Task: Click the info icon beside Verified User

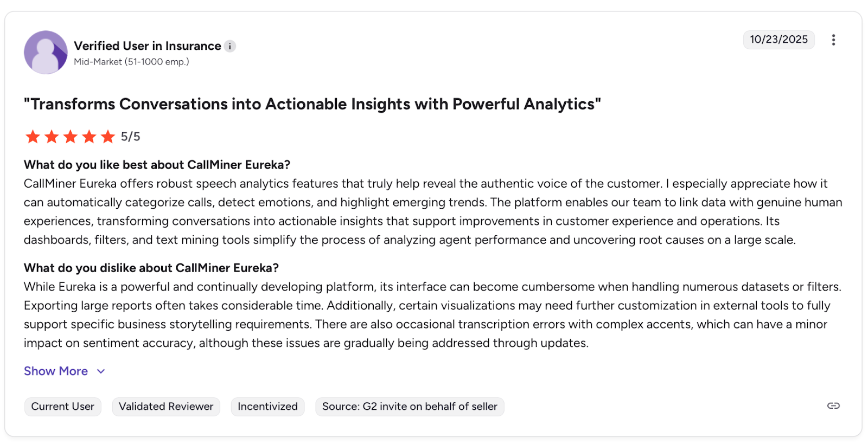Action: tap(230, 47)
